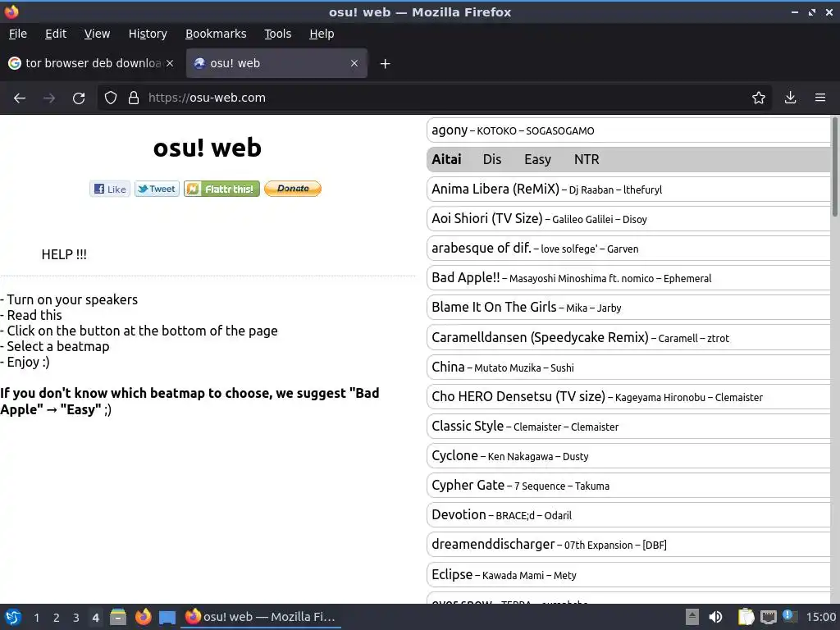The width and height of the screenshot is (840, 630).
Task: Open the Edit menu
Action: coord(56,34)
